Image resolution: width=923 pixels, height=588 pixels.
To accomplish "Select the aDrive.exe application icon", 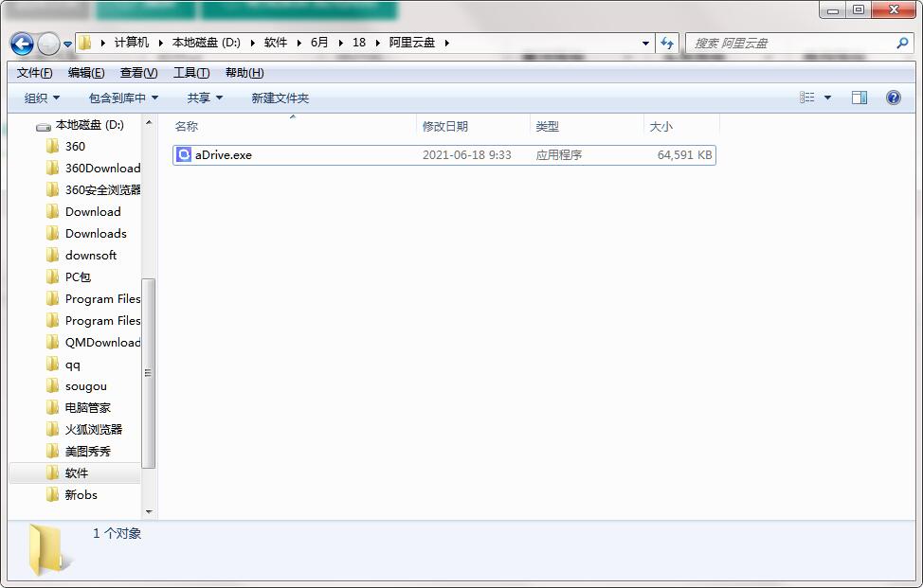I will click(184, 154).
